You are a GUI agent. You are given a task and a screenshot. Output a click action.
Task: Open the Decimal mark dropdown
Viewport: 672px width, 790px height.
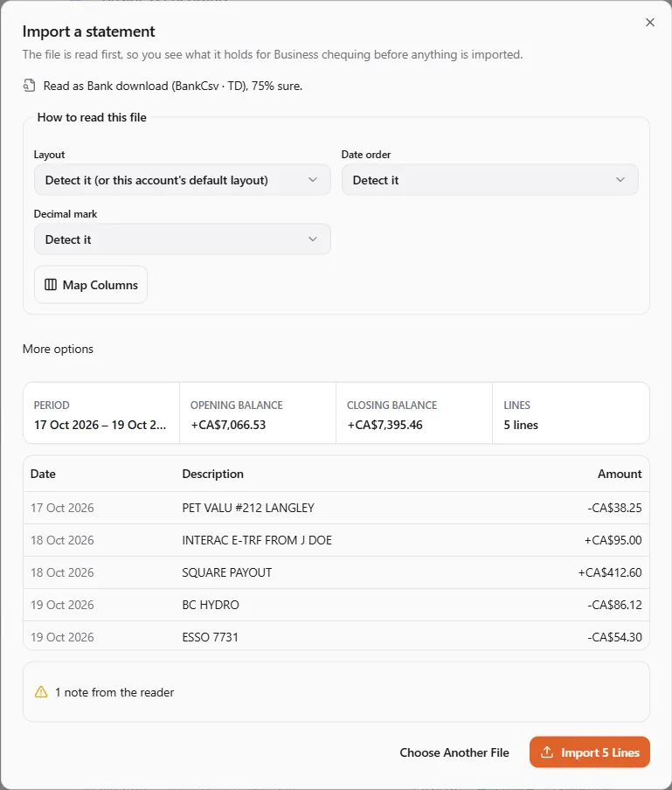(183, 239)
